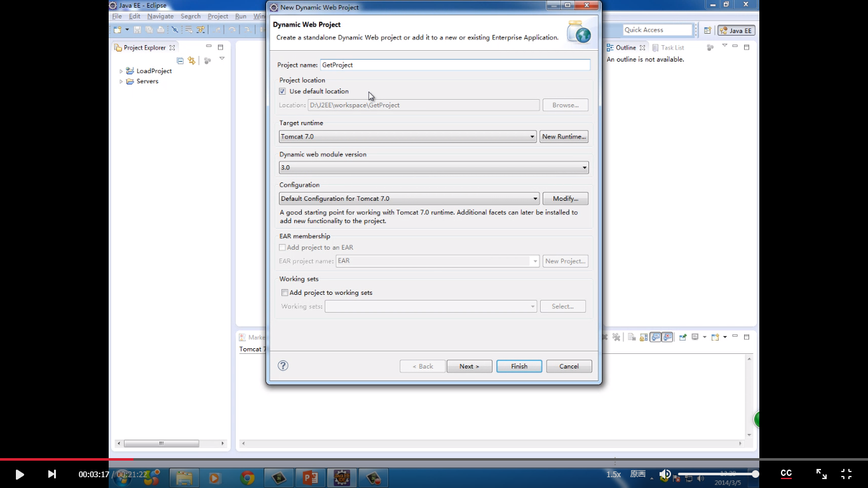Open the New wizard dropdown arrow in toolbar
The image size is (868, 488).
click(x=126, y=30)
